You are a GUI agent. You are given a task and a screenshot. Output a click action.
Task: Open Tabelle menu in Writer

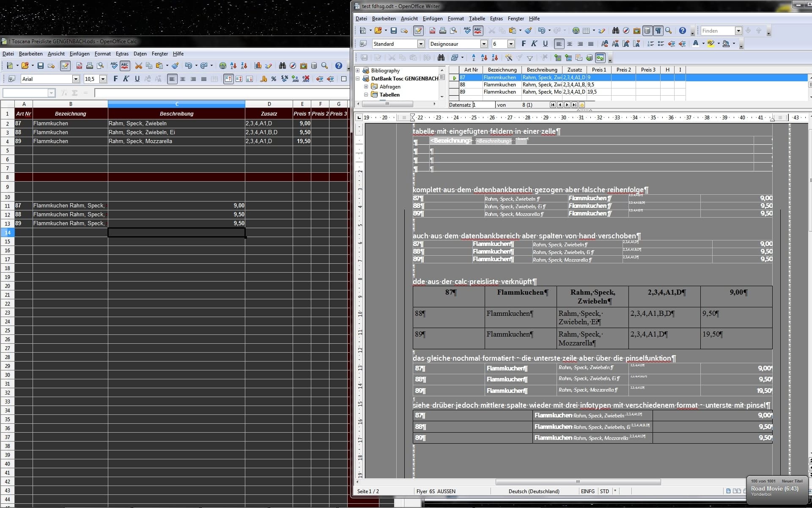[x=477, y=19]
